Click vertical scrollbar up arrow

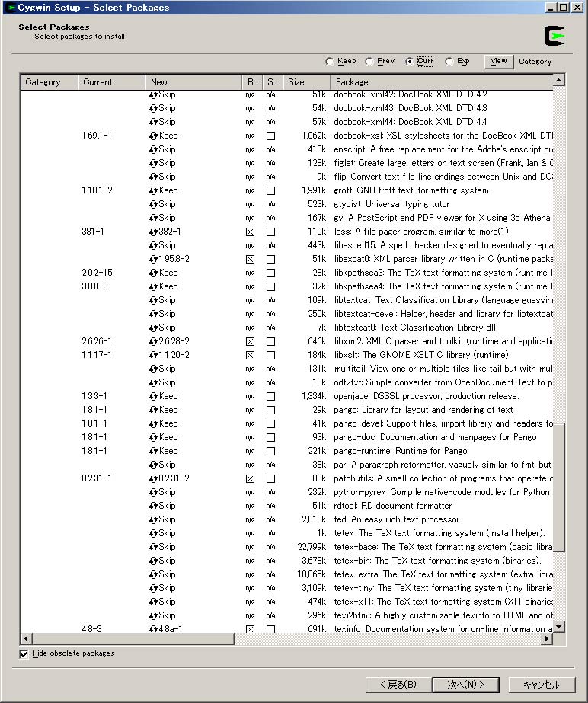pos(559,80)
